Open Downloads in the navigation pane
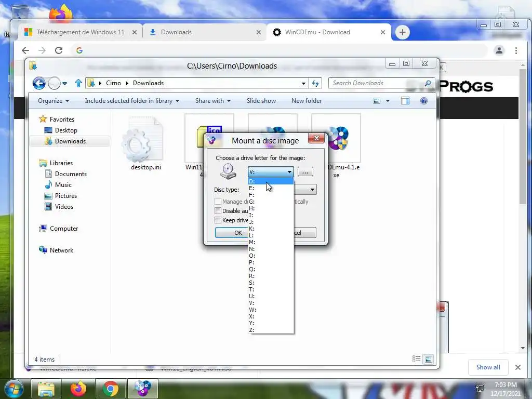This screenshot has height=399, width=532. tap(70, 141)
